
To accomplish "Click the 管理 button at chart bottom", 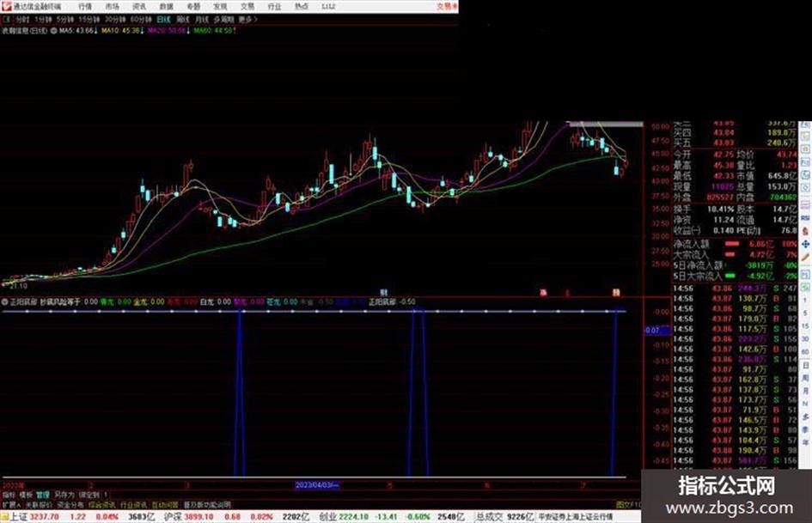I will [42, 495].
